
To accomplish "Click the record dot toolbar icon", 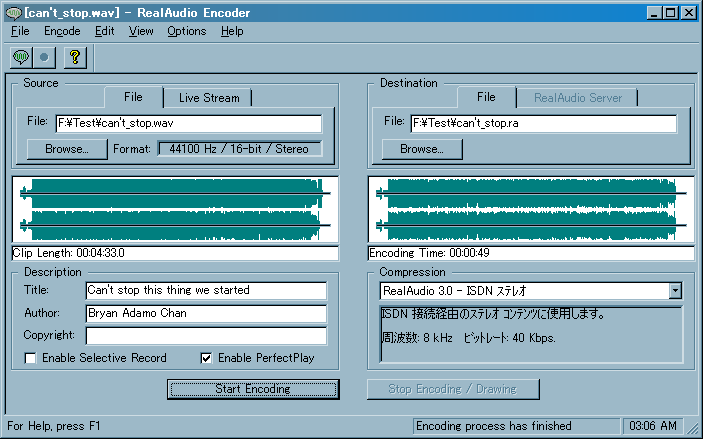I will pyautogui.click(x=44, y=57).
